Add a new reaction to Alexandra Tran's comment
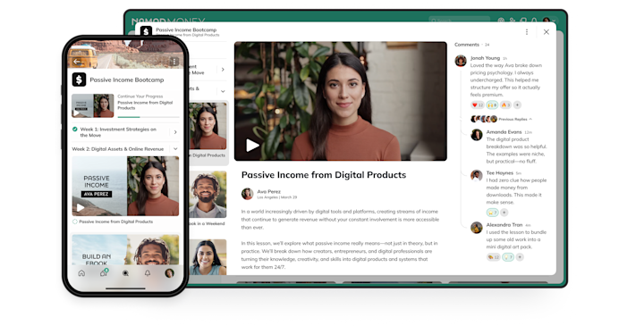The image size is (644, 326). (520, 257)
